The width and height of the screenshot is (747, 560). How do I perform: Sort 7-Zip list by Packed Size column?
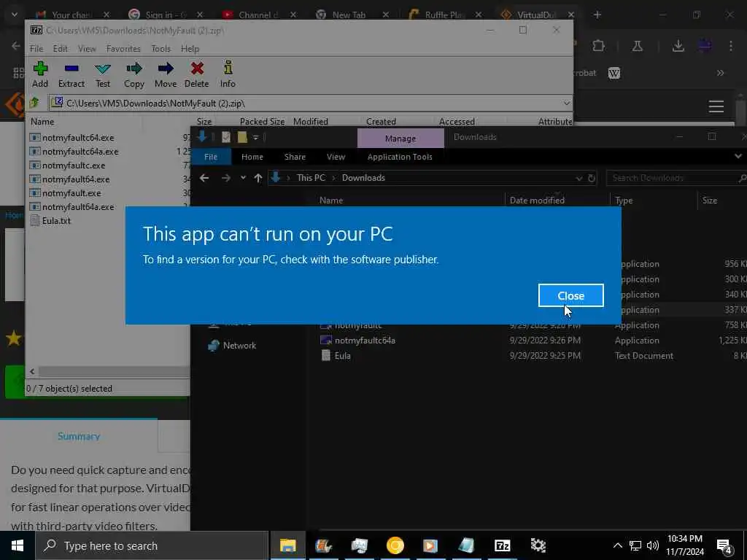(262, 122)
